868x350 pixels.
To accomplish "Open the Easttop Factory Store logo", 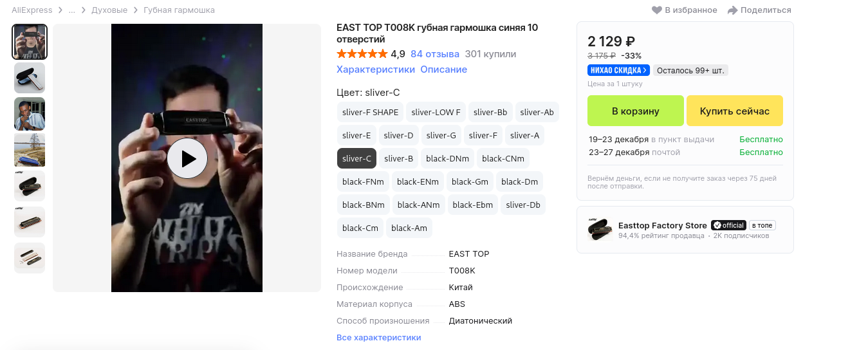I will click(598, 230).
